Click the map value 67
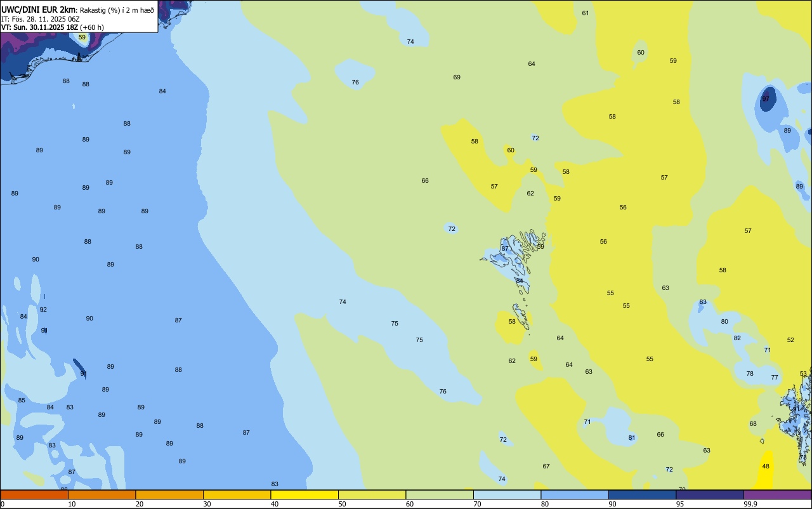Screen dimensions: 812x509 pyautogui.click(x=546, y=466)
